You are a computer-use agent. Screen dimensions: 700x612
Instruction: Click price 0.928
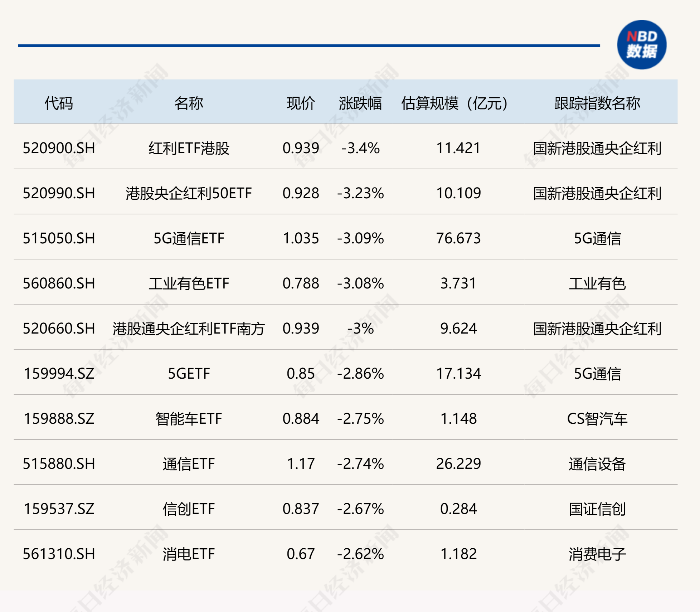point(301,193)
